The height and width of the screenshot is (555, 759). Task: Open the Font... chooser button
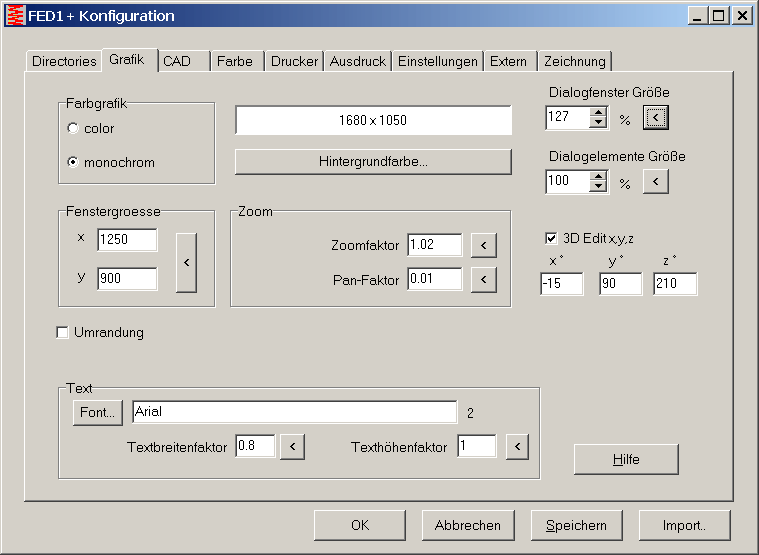pos(97,412)
